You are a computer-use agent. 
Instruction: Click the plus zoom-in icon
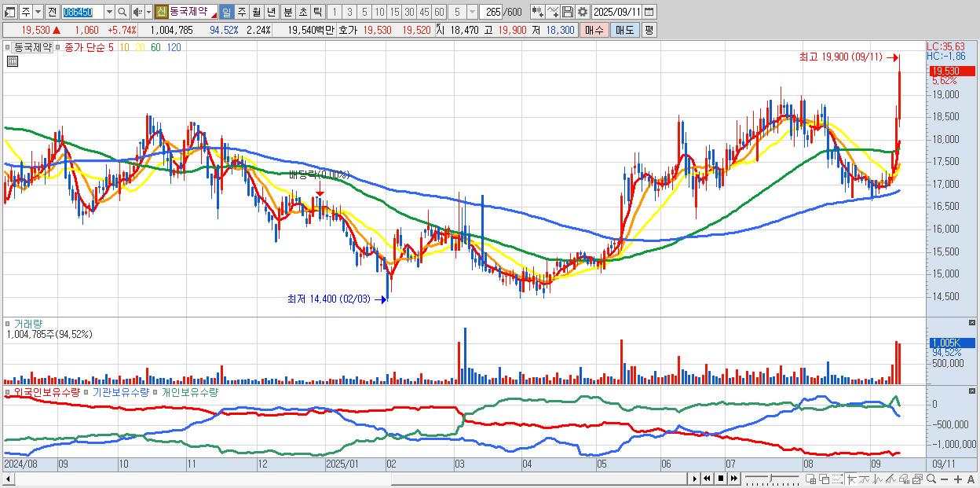(x=957, y=479)
